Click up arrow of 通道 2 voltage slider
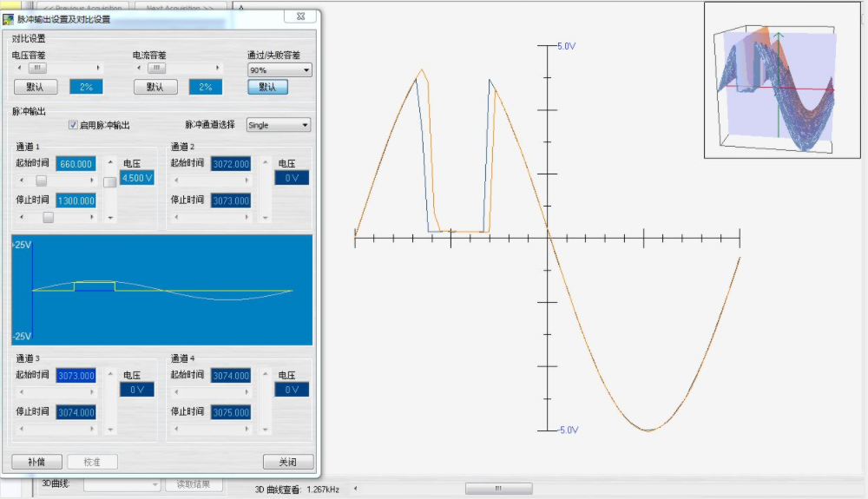The image size is (868, 499). (265, 162)
